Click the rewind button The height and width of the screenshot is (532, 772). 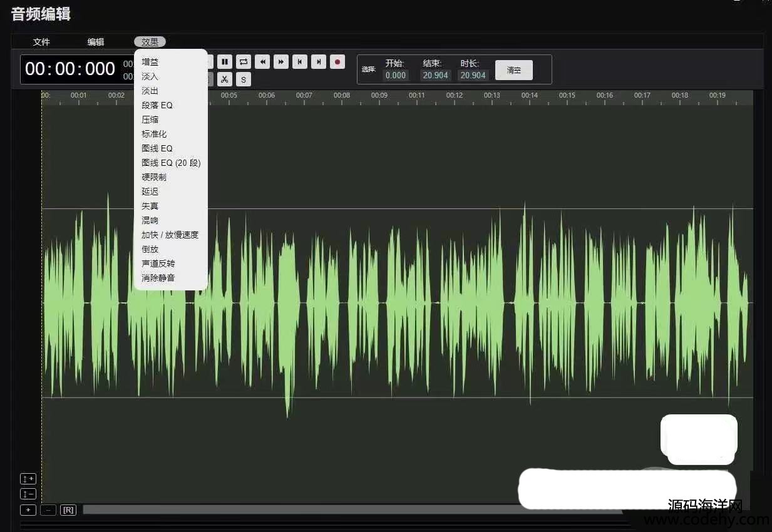262,61
